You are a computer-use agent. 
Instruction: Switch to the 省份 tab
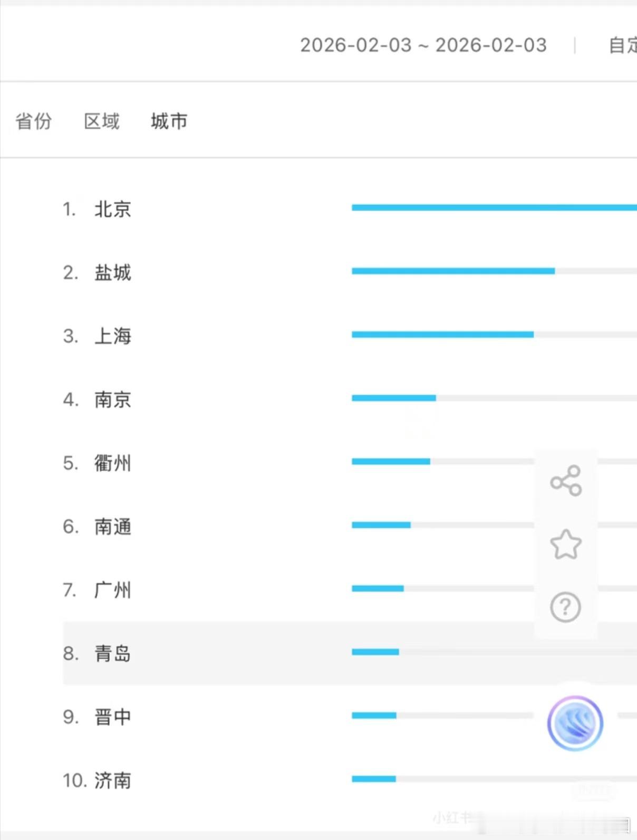click(34, 121)
